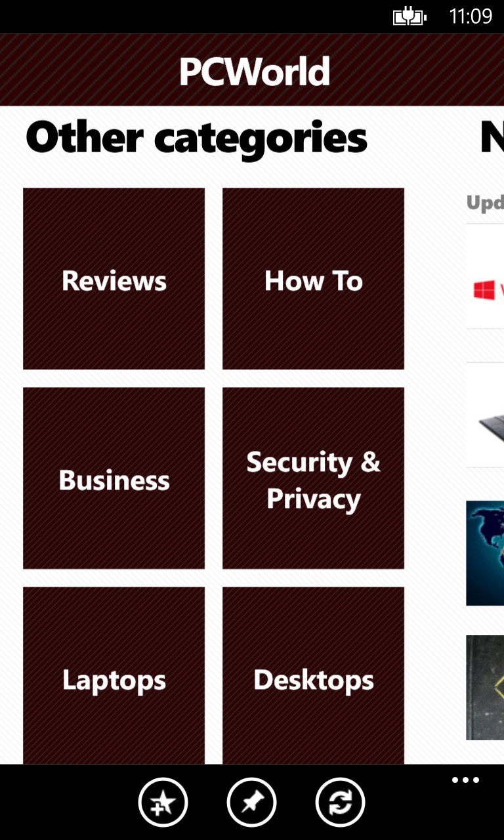Expand the app bar ellipsis menu

(465, 780)
